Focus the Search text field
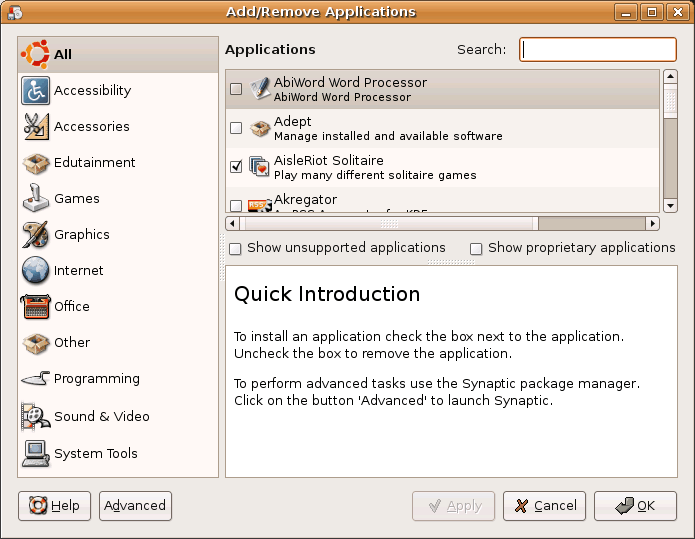This screenshot has height=539, width=695. pyautogui.click(x=598, y=49)
